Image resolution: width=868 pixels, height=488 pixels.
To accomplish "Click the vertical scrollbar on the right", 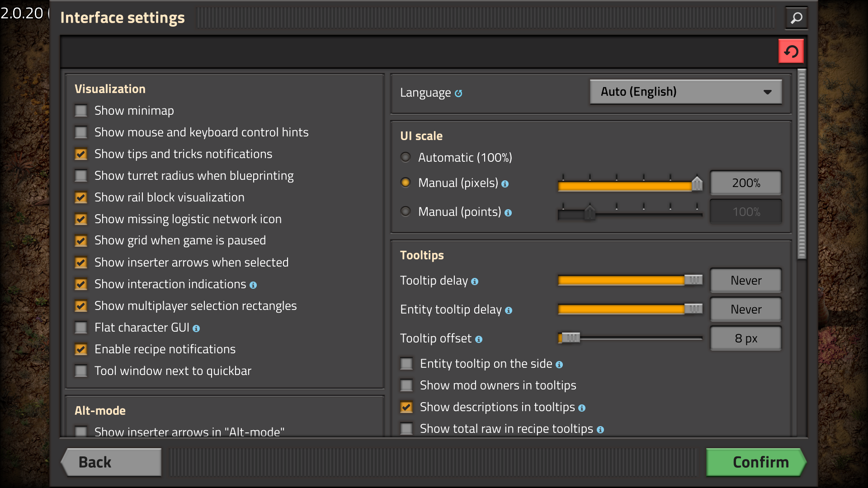I will tap(802, 165).
